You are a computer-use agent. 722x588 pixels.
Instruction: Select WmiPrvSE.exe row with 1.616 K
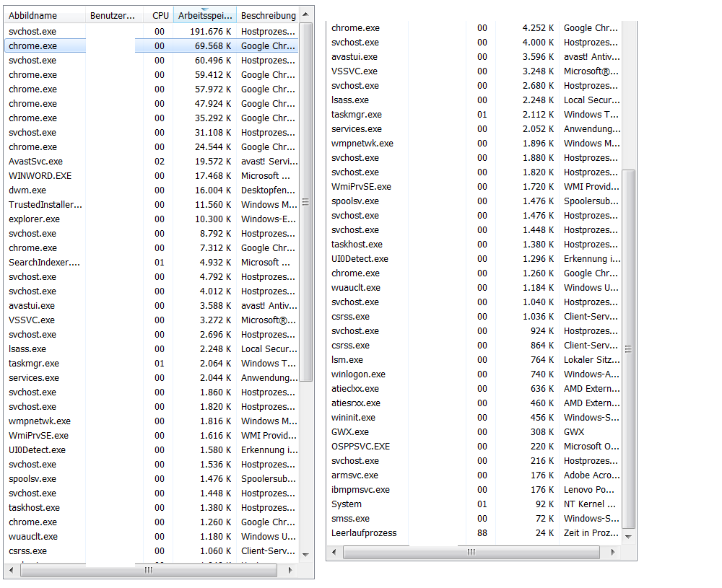coord(152,435)
